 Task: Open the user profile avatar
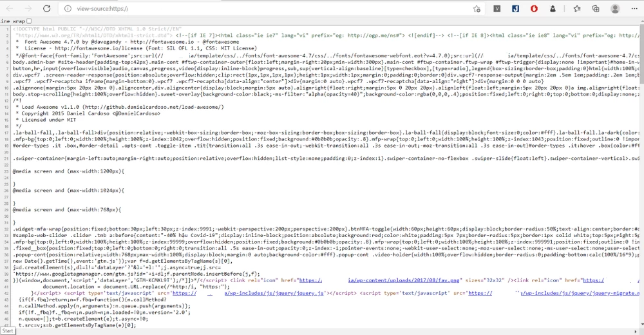615,8
